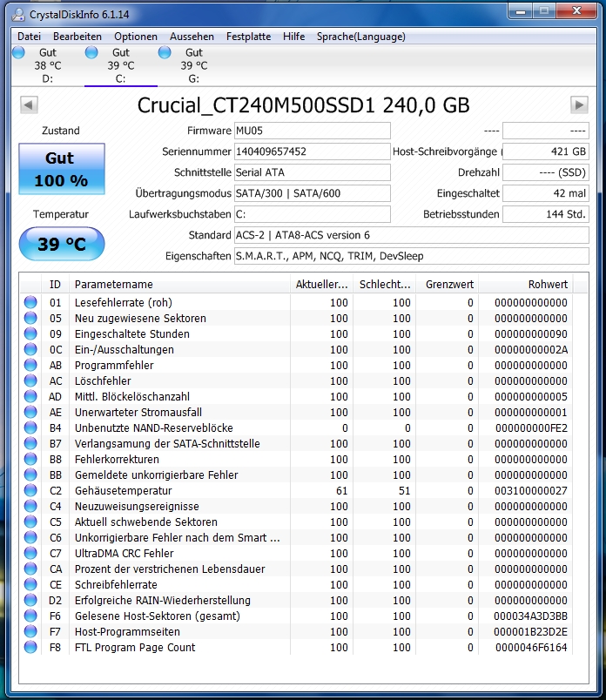Click the Grenzwert column header
Viewport: 606px width, 700px height.
click(447, 285)
